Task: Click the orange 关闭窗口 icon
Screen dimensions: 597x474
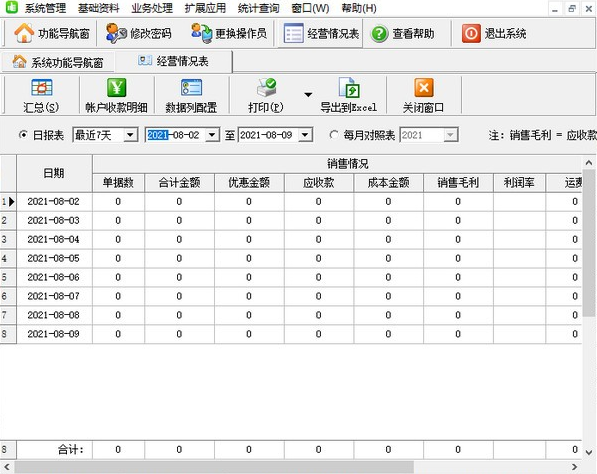Action: 423,88
